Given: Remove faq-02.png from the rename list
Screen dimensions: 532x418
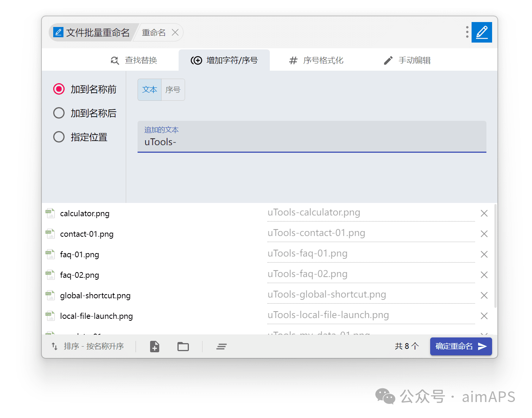Looking at the screenshot, I should click(x=484, y=275).
